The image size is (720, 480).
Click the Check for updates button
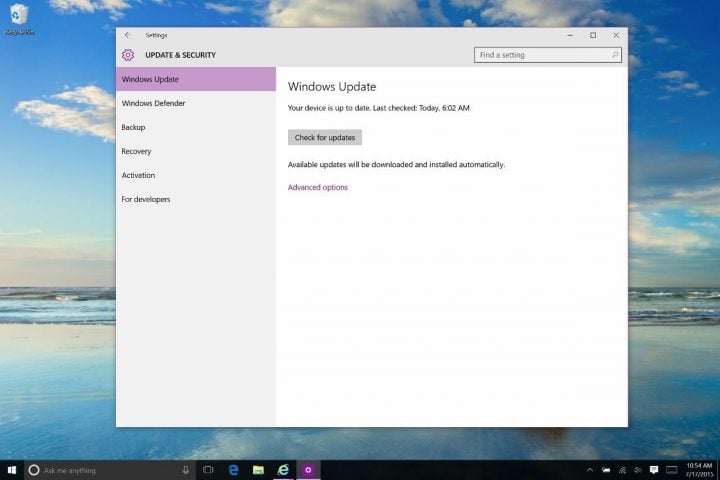pos(325,137)
